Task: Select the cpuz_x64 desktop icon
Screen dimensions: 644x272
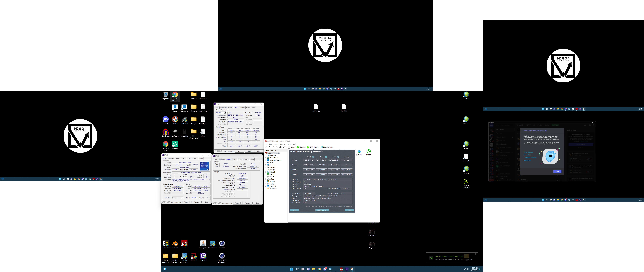Action: coord(203,257)
